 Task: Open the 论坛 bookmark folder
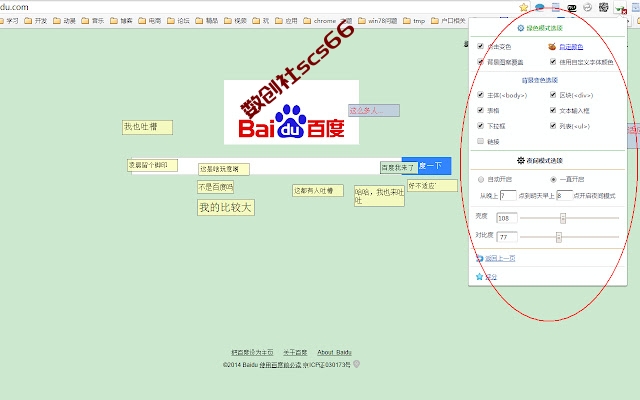[x=178, y=21]
